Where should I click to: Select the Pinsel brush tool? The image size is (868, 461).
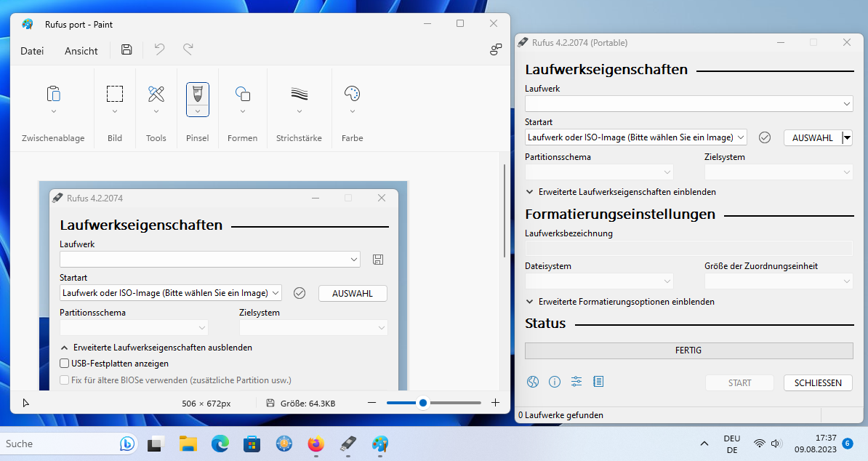[198, 94]
